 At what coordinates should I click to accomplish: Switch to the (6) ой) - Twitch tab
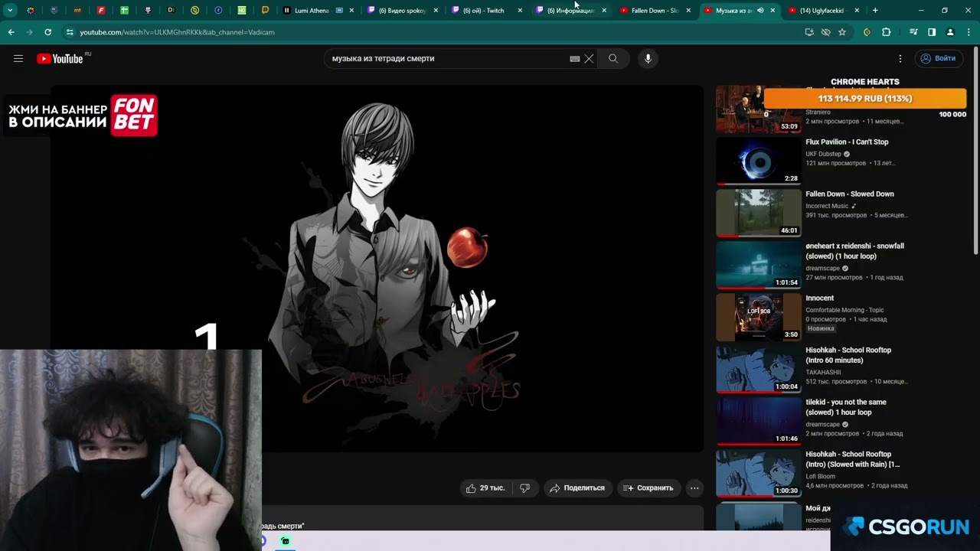click(x=487, y=11)
